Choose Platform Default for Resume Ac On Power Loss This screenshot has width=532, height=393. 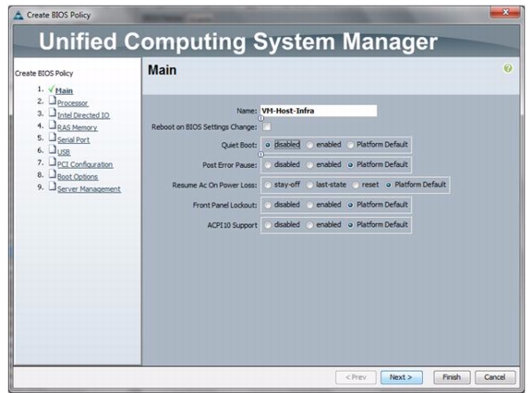click(x=389, y=185)
